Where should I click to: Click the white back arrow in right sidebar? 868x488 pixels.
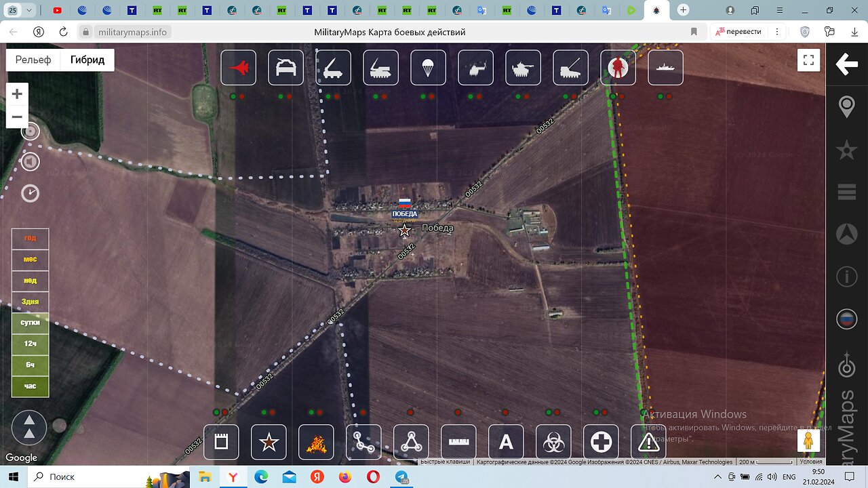click(846, 64)
